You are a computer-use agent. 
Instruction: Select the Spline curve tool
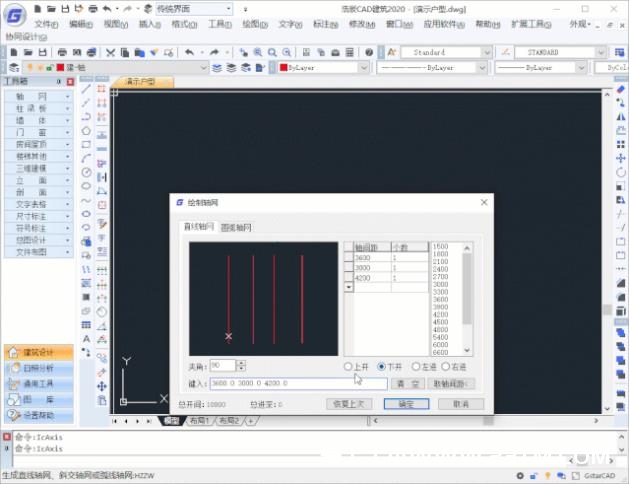(x=86, y=200)
